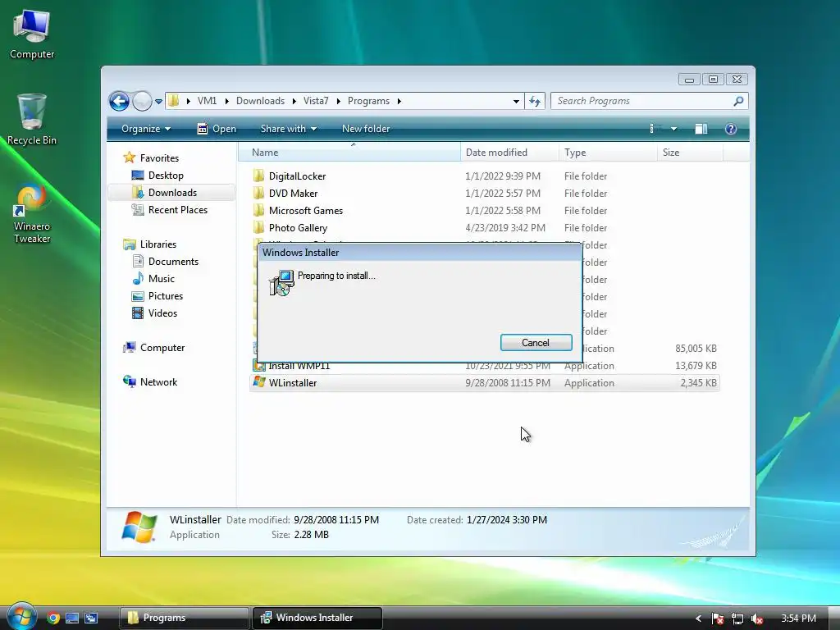Select the Vista7 breadcrumb segment
The height and width of the screenshot is (630, 840).
point(316,101)
